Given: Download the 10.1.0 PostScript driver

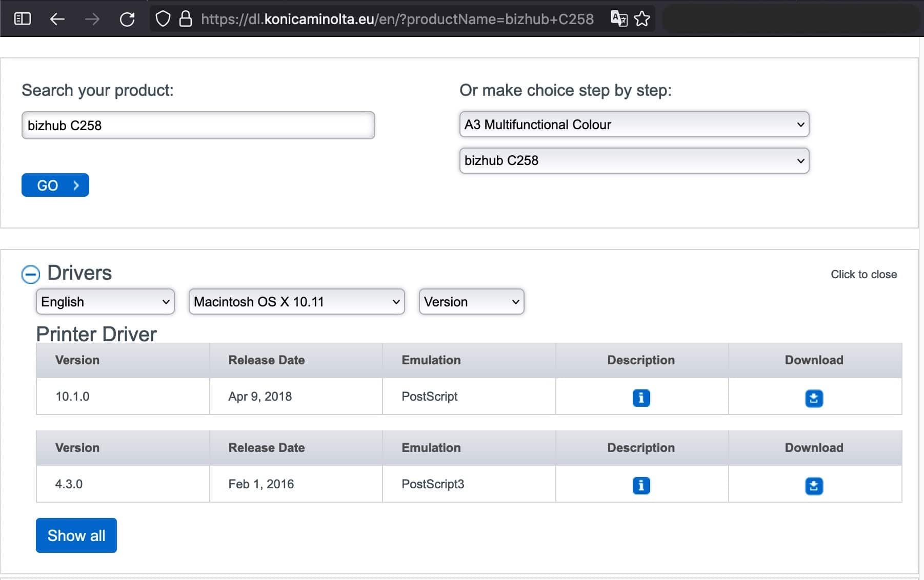Looking at the screenshot, I should (x=814, y=398).
